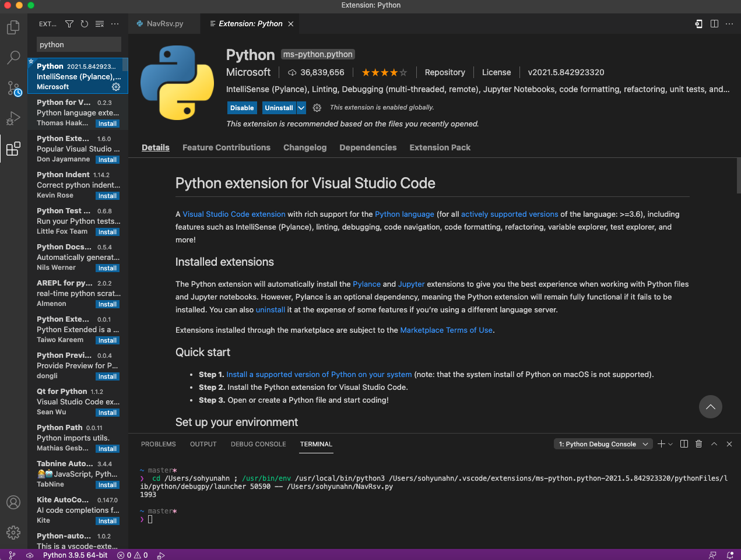Image resolution: width=741 pixels, height=560 pixels.
Task: Select the TERMINAL panel tab
Action: [x=316, y=444]
